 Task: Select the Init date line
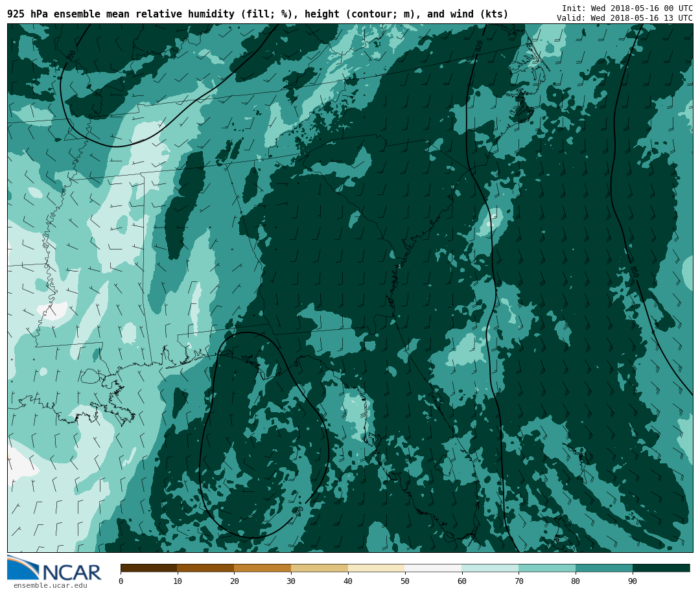(x=627, y=8)
